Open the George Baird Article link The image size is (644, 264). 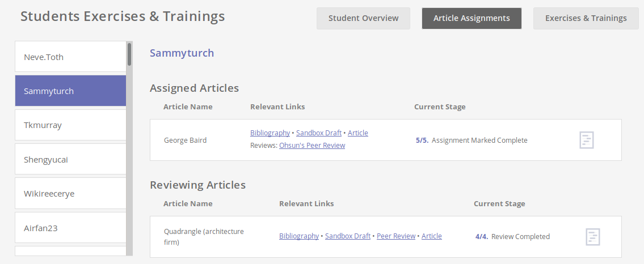tap(357, 133)
